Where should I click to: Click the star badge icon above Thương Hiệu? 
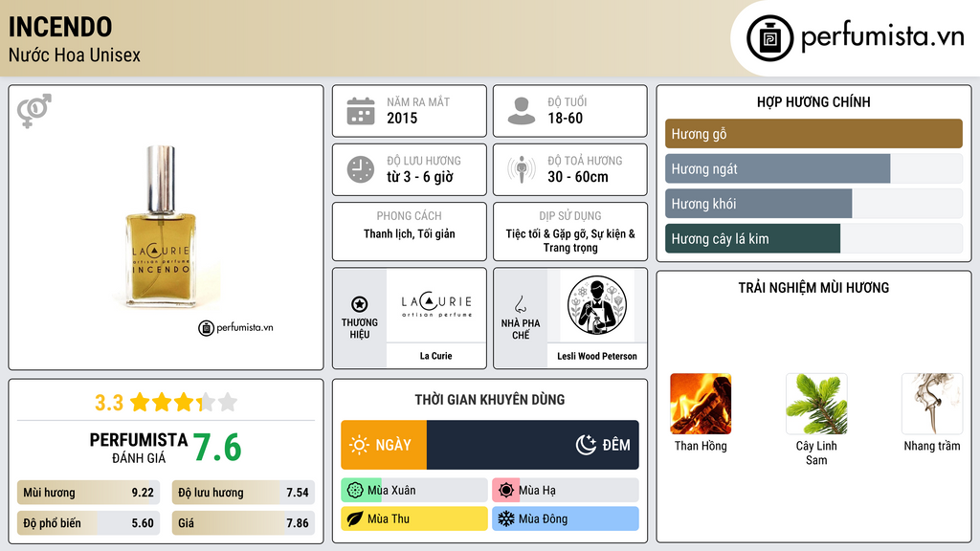click(x=360, y=304)
